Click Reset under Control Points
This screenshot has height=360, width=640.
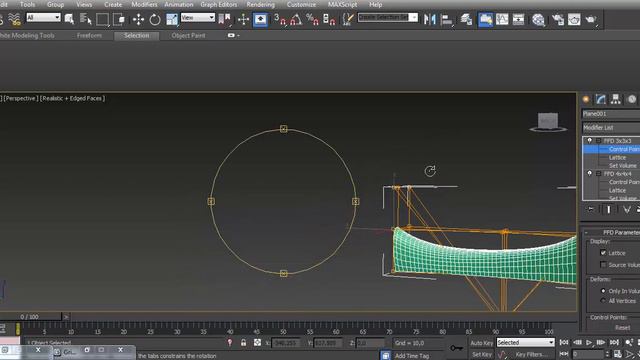(622, 328)
